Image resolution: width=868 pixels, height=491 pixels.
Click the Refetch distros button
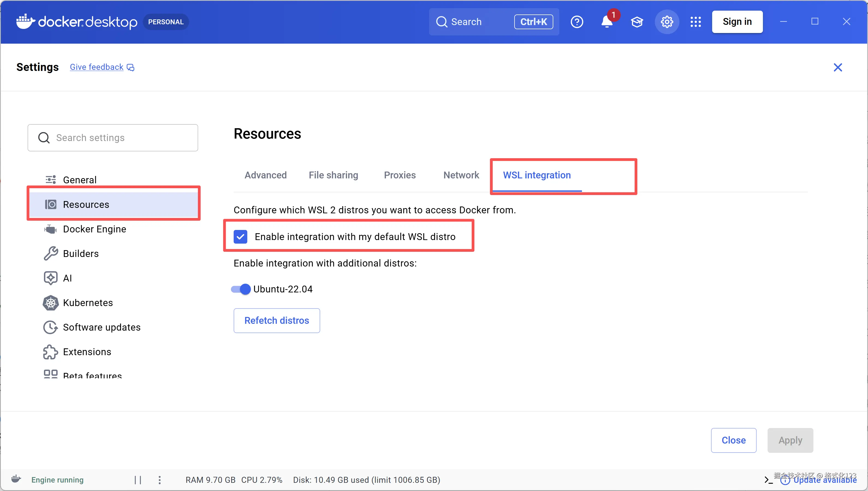(277, 320)
